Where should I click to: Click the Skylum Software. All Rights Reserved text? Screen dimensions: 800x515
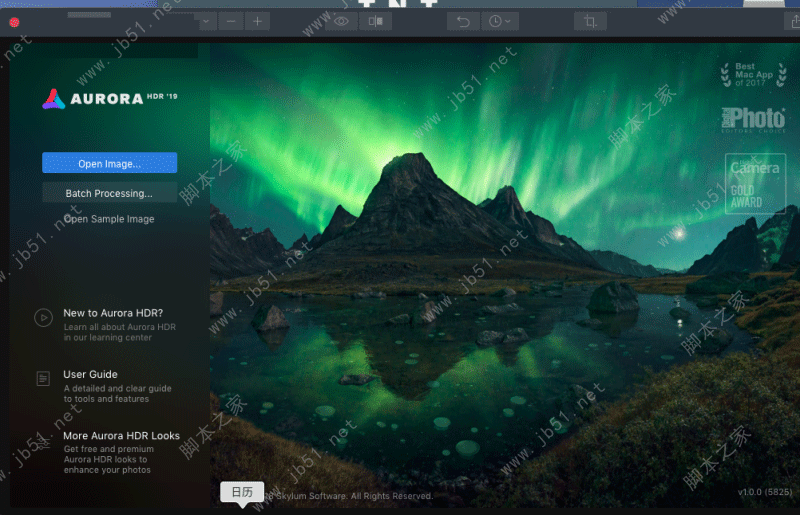click(x=355, y=496)
